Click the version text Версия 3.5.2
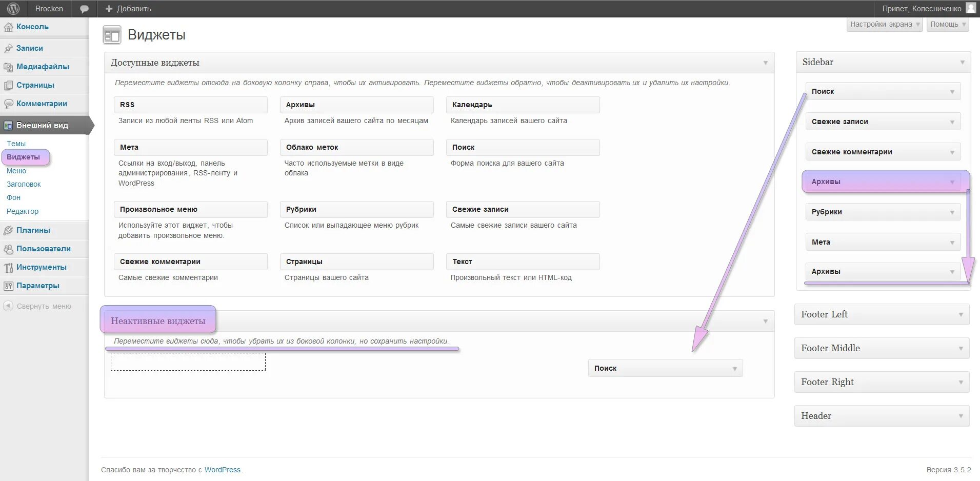The width and height of the screenshot is (980, 481). [x=949, y=470]
